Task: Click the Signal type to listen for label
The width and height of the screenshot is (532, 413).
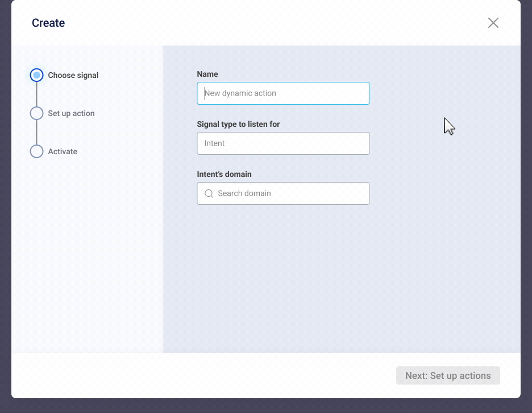Action: point(238,125)
